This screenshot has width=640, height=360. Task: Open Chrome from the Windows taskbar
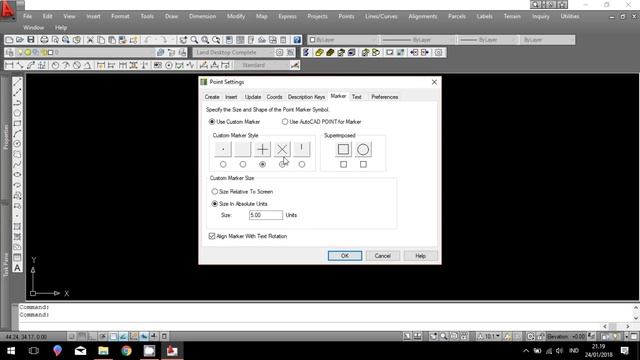tap(126, 351)
